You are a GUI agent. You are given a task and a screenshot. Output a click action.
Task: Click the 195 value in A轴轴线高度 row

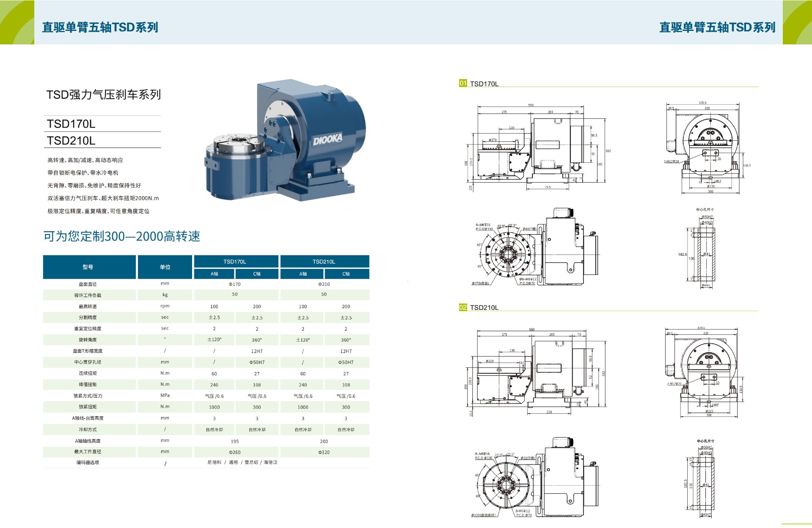pyautogui.click(x=235, y=441)
